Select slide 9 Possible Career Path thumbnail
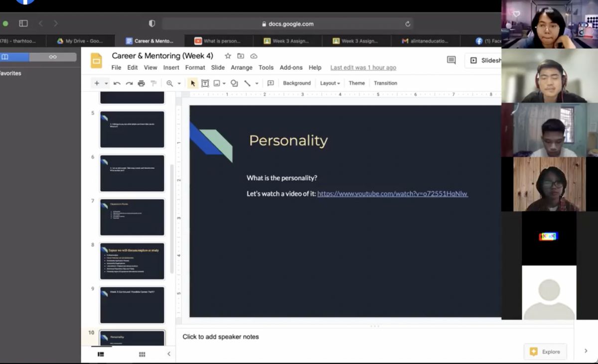The image size is (598, 364). coord(132,305)
